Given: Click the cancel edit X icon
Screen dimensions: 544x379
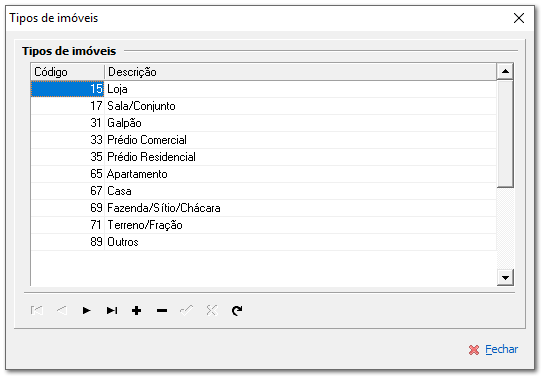Looking at the screenshot, I should point(212,310).
